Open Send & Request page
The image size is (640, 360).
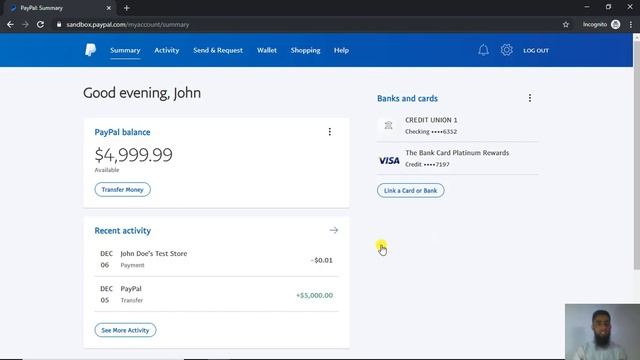coord(218,50)
